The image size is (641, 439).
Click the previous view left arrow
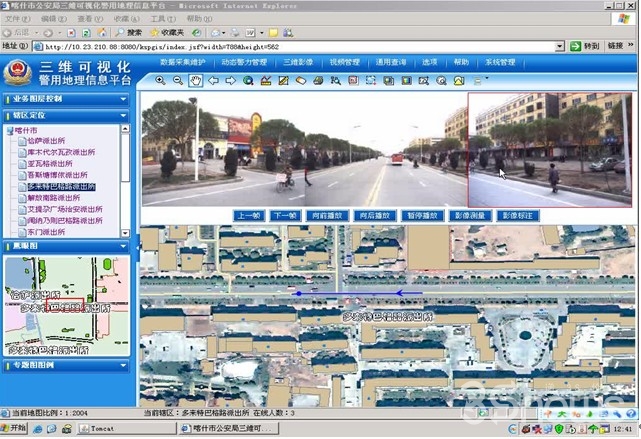click(213, 80)
